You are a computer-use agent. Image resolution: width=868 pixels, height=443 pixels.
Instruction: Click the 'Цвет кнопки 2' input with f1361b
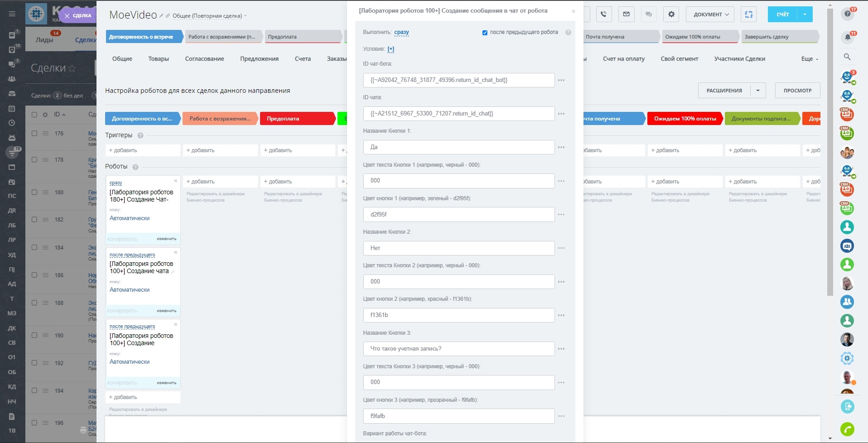[x=459, y=315]
